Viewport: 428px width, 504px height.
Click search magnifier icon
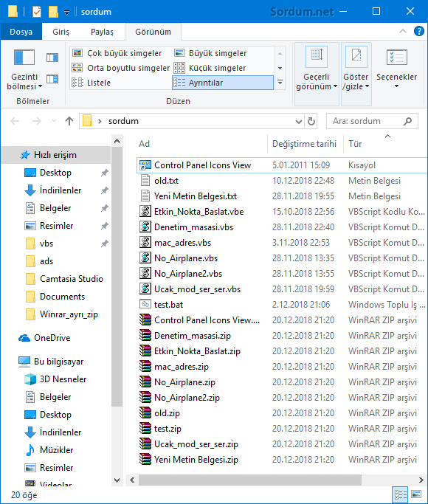coord(407,121)
